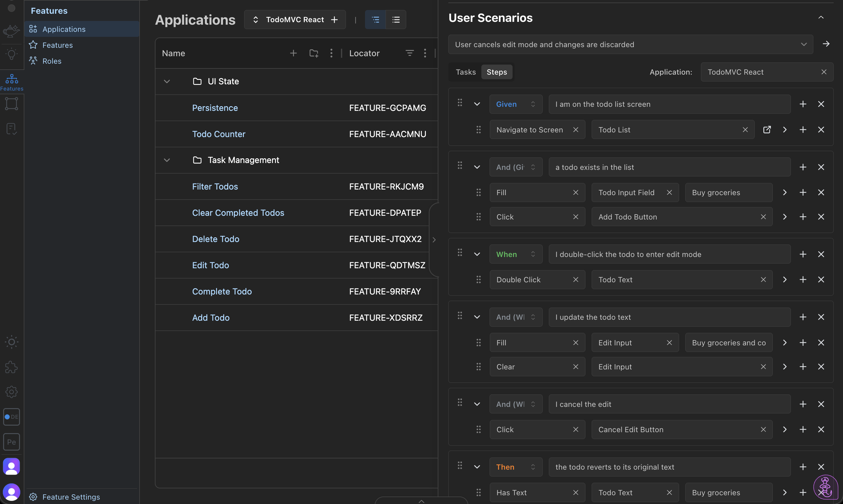Create new folder in Name column
Viewport: 843px width, 504px height.
[313, 53]
